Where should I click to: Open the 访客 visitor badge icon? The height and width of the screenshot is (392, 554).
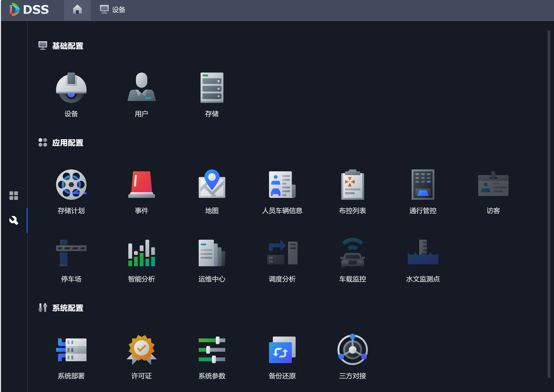493,184
